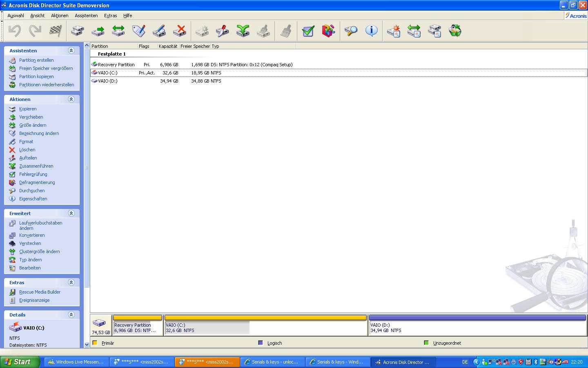Click the Create Partition wizard toolbar icon
The width and height of the screenshot is (588, 368).
pos(394,31)
